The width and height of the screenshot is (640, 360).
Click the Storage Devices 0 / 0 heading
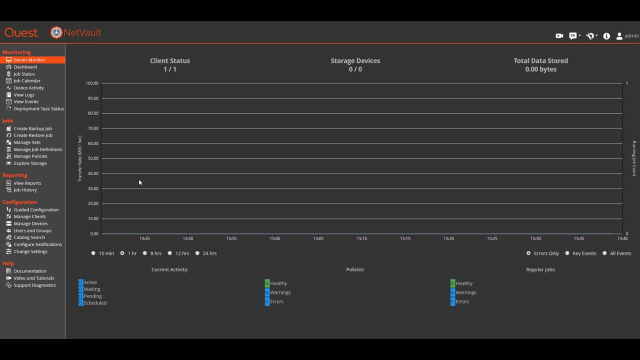pos(355,65)
